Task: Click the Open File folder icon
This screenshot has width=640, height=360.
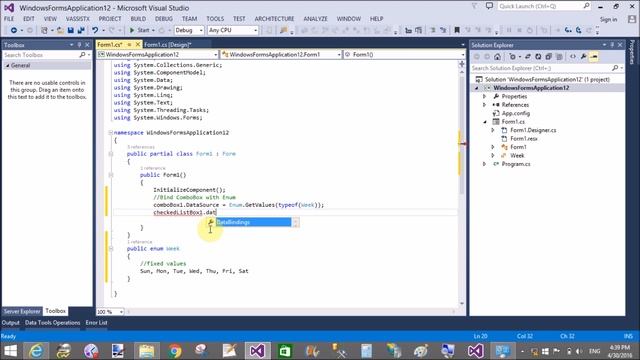Action: pos(60,30)
